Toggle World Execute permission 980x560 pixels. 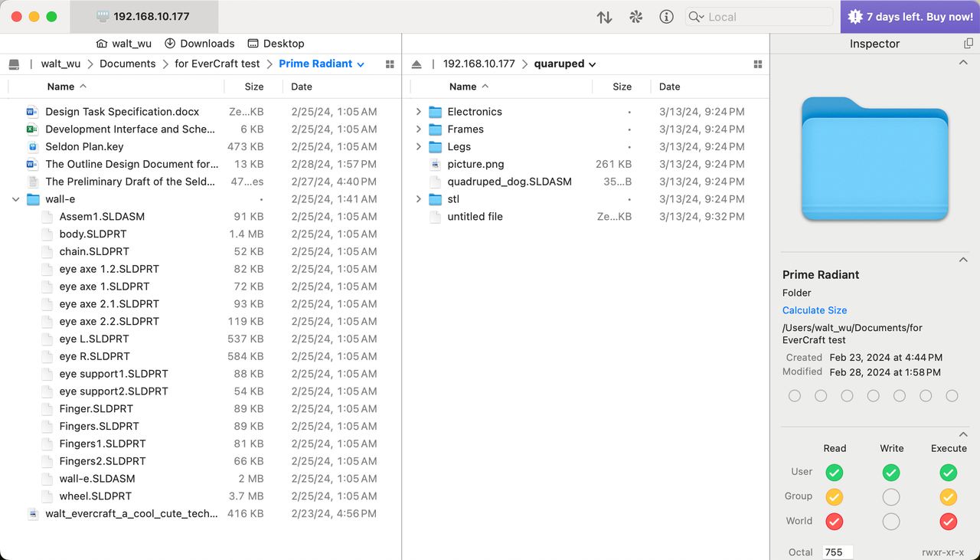pos(948,521)
